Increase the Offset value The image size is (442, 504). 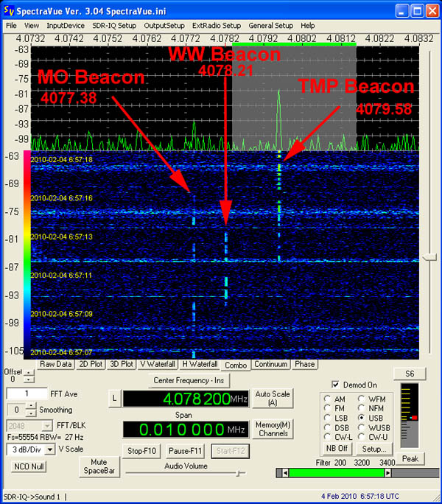pos(29,373)
